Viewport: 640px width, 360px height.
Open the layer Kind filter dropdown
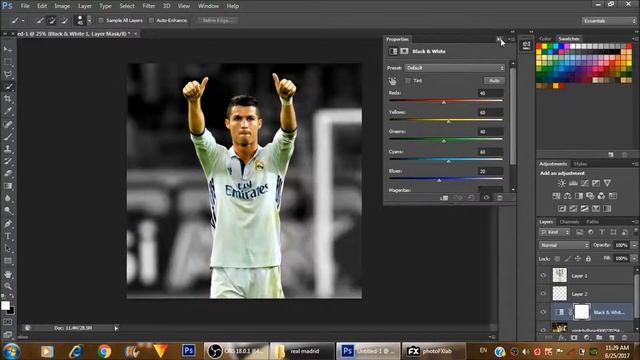(554, 232)
